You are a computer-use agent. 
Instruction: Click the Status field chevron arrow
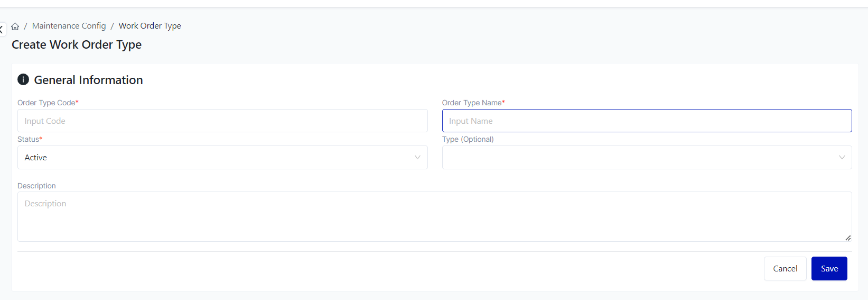[x=417, y=157]
